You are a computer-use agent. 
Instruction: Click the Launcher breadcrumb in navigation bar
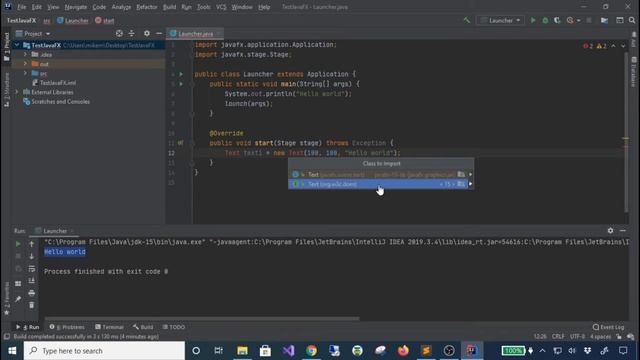(73, 20)
